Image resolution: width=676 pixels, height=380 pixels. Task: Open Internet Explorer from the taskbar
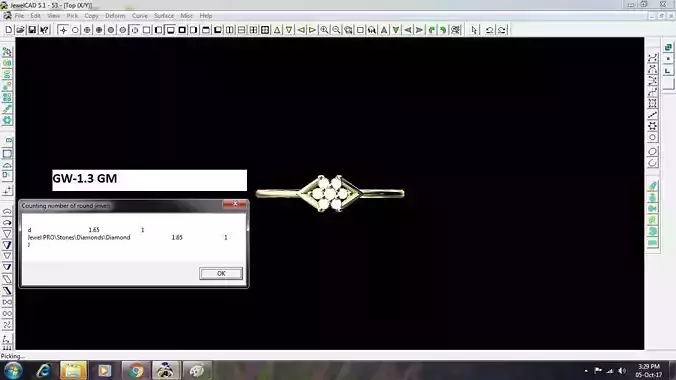43,371
